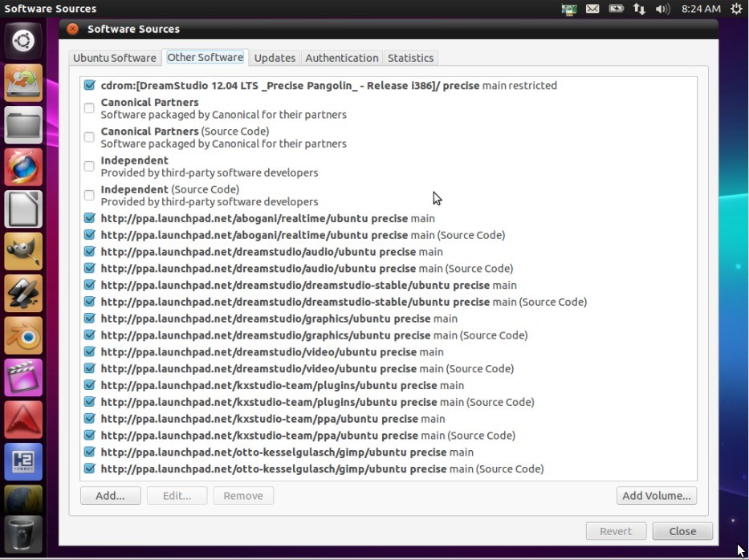Open the Hydrogen drum machine icon
The image size is (749, 560).
[23, 461]
